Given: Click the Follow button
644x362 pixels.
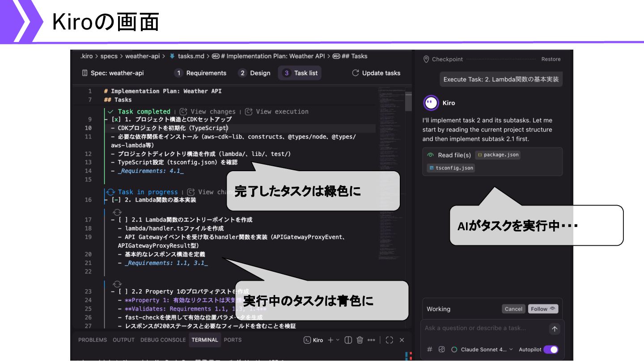Looking at the screenshot, I should (543, 309).
